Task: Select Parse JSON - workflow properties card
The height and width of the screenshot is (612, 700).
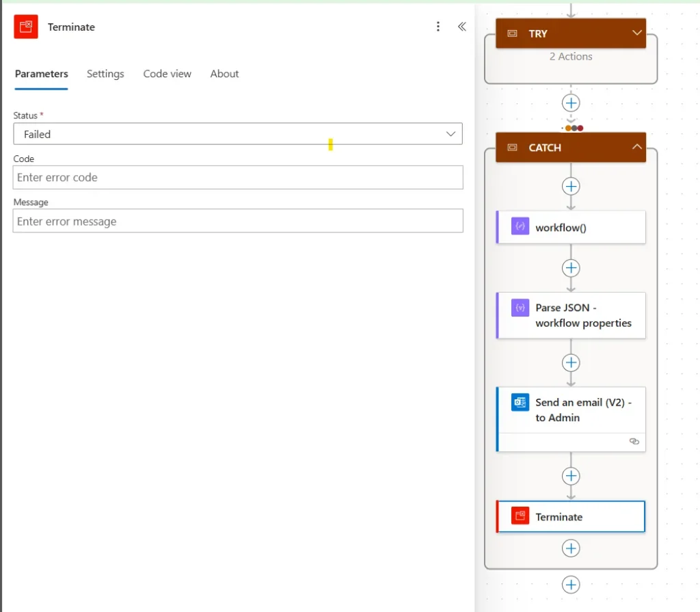Action: click(571, 315)
